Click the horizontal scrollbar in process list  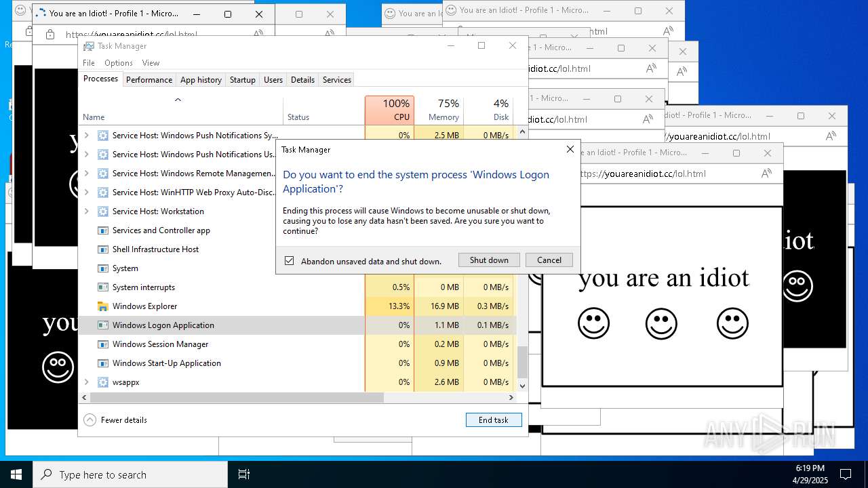coord(237,398)
